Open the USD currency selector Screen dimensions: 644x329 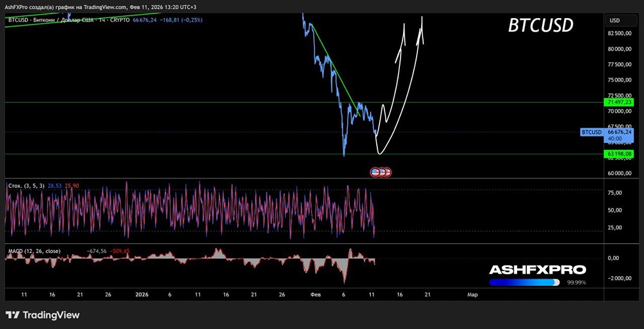(615, 21)
